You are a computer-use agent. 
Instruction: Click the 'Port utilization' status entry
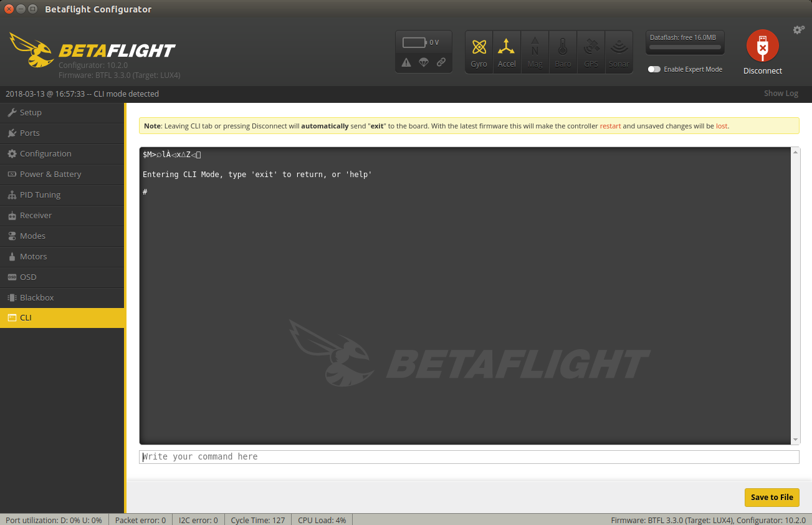[54, 520]
